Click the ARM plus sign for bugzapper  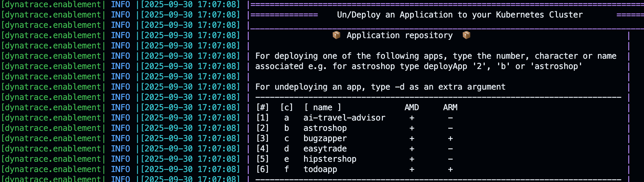point(450,138)
